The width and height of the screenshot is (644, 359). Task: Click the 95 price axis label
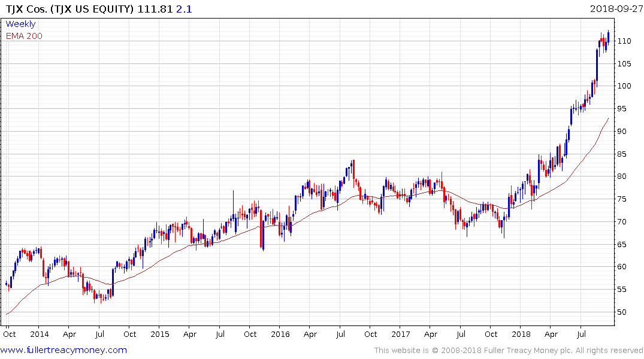point(622,109)
